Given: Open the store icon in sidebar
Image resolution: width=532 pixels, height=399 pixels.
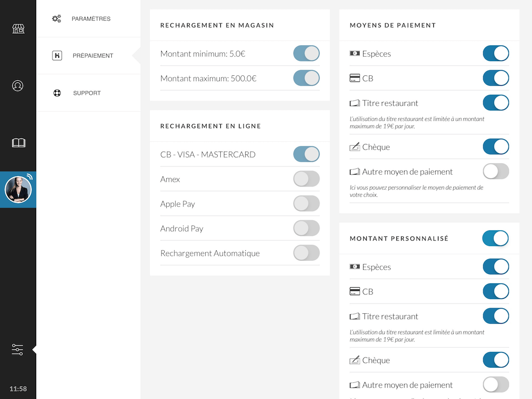Looking at the screenshot, I should [18, 29].
